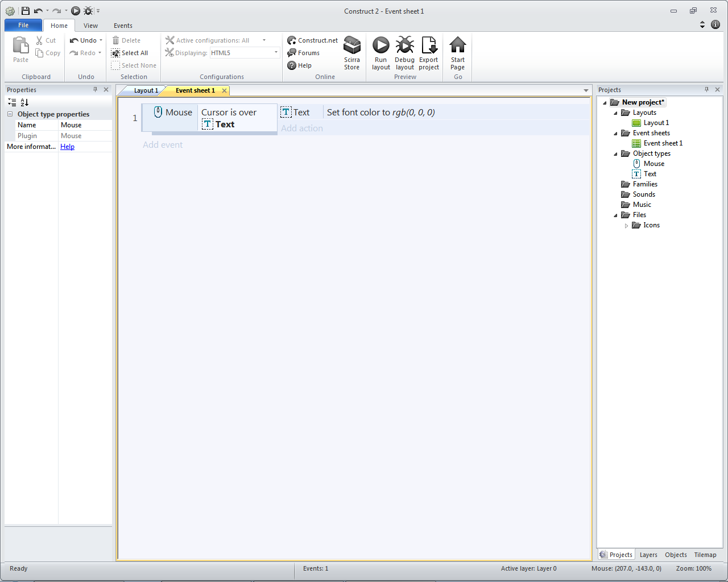Open the Events ribbon tab

(123, 26)
